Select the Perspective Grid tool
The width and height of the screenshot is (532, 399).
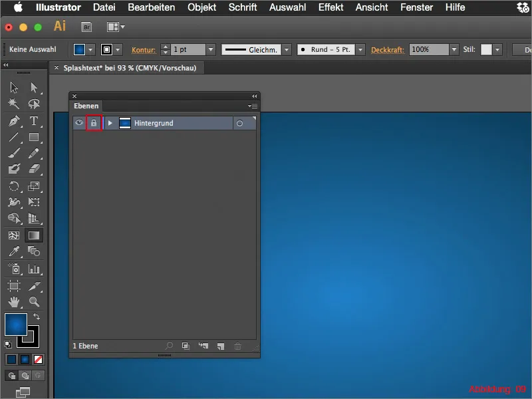click(34, 218)
